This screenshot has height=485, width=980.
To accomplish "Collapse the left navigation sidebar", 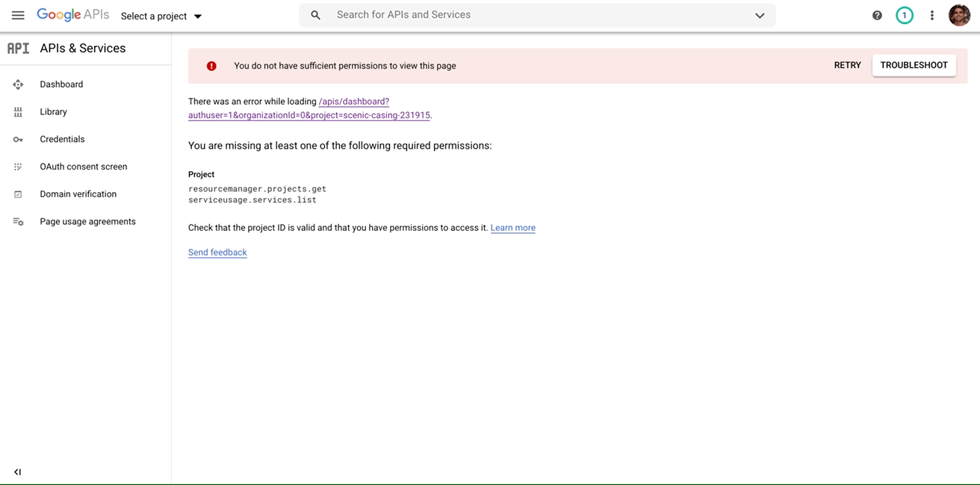I will click(17, 472).
